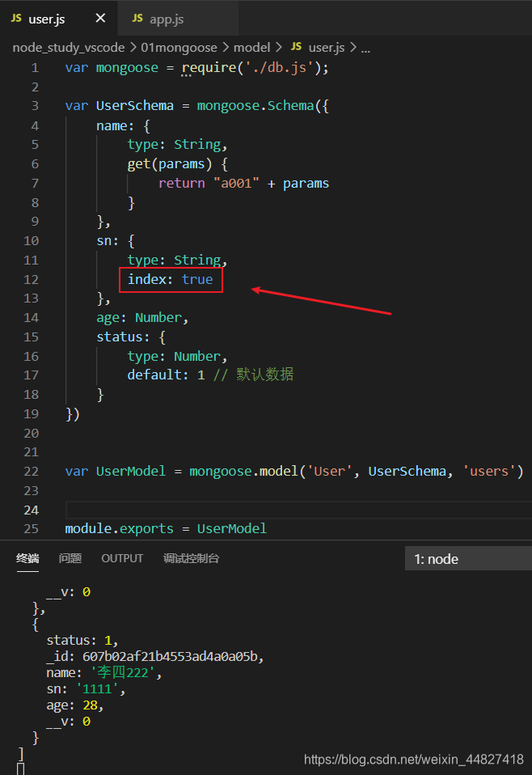Select node_study_vscode in the breadcrumb

pos(69,48)
